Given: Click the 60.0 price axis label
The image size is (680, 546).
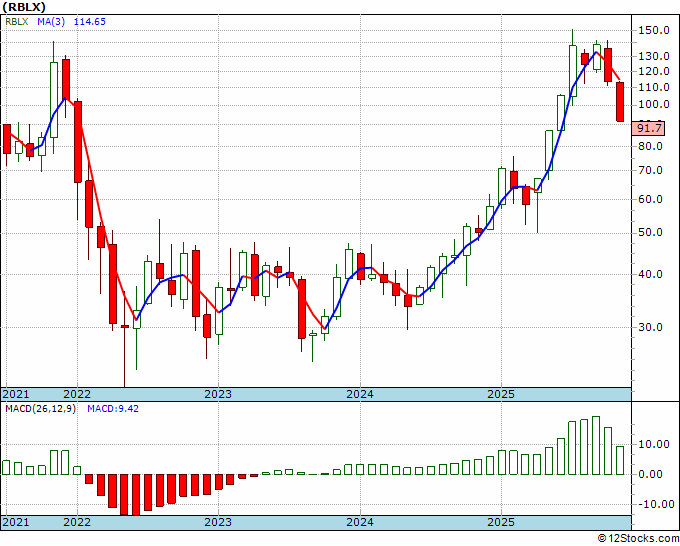Looking at the screenshot, I should point(651,199).
